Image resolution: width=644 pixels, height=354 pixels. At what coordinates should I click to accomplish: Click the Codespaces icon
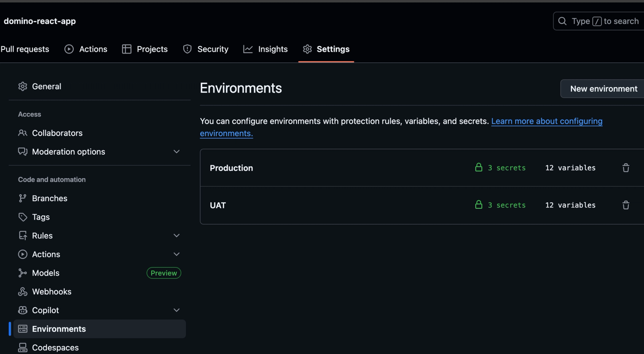[x=22, y=348]
